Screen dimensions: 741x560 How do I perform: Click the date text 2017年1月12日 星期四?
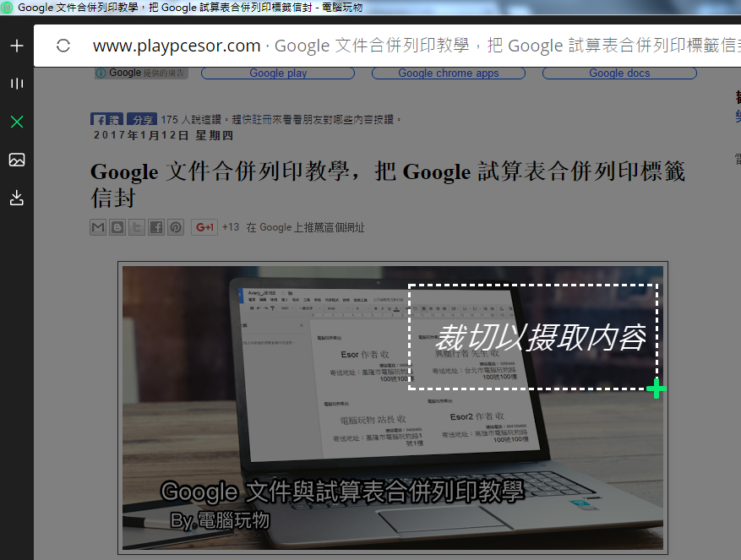pyautogui.click(x=164, y=135)
